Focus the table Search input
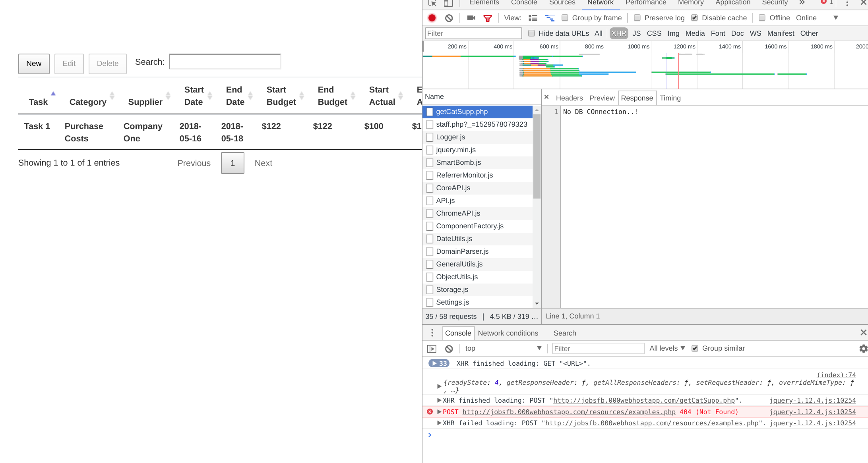This screenshot has height=463, width=868. (x=225, y=62)
